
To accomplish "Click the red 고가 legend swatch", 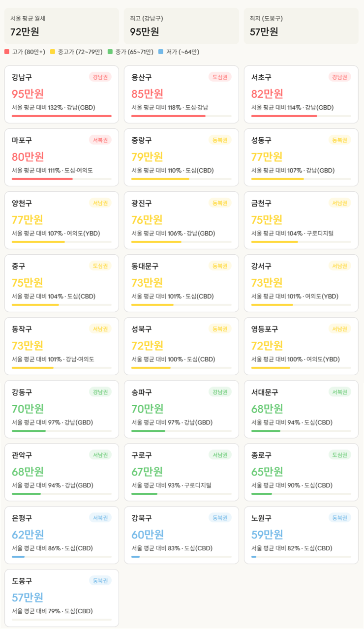I will 7,52.
